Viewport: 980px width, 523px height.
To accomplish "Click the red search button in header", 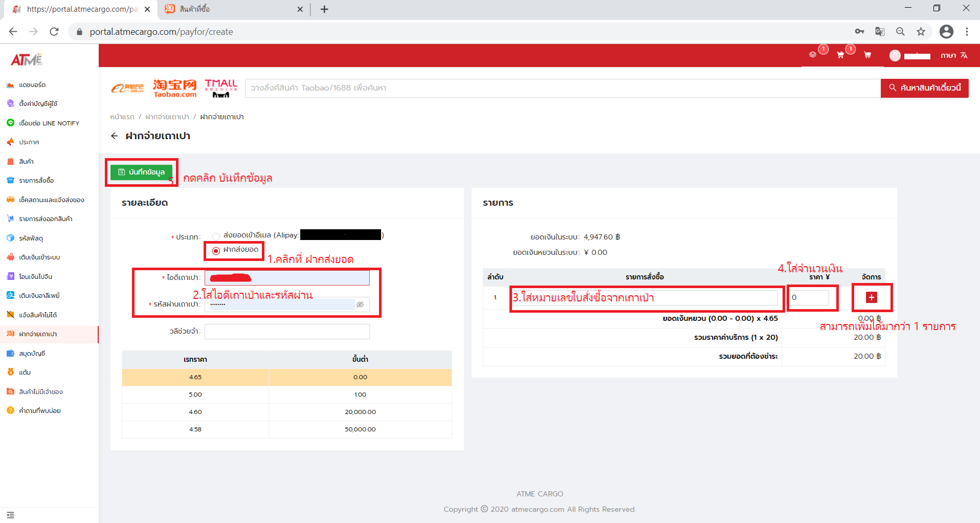I will coord(924,88).
